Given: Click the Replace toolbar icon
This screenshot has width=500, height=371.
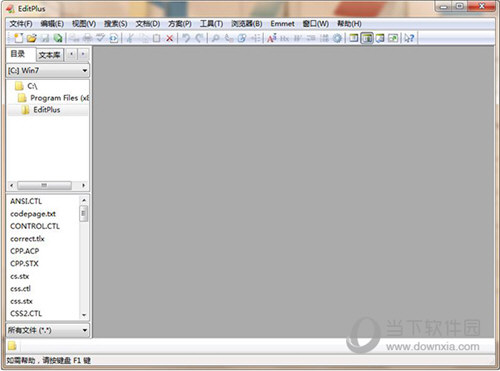Looking at the screenshot, I should pos(229,38).
